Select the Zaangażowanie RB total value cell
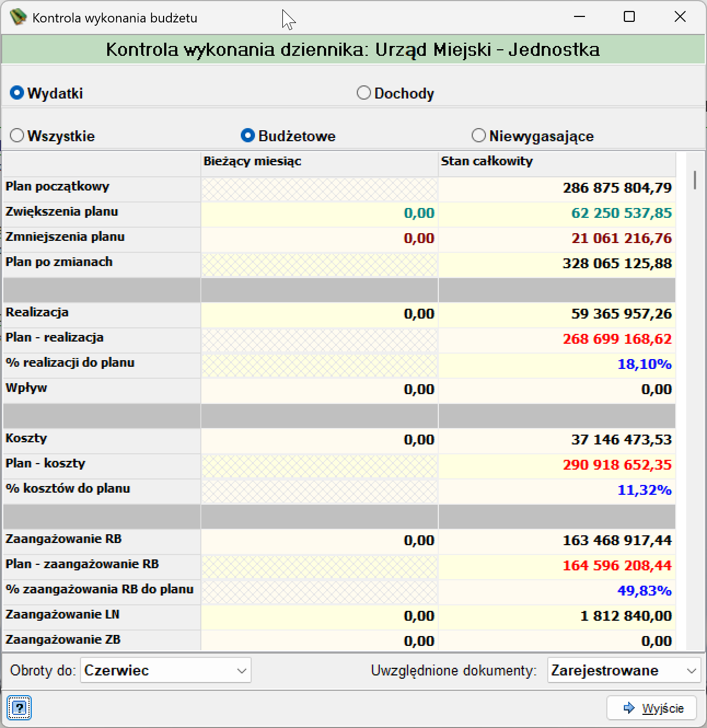 pyautogui.click(x=557, y=541)
